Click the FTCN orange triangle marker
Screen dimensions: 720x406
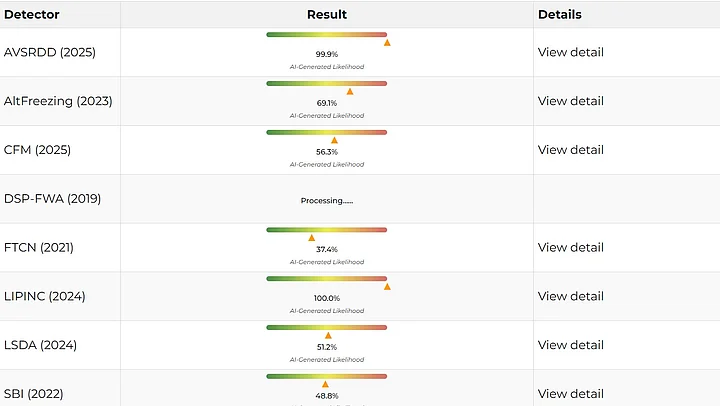tap(311, 238)
